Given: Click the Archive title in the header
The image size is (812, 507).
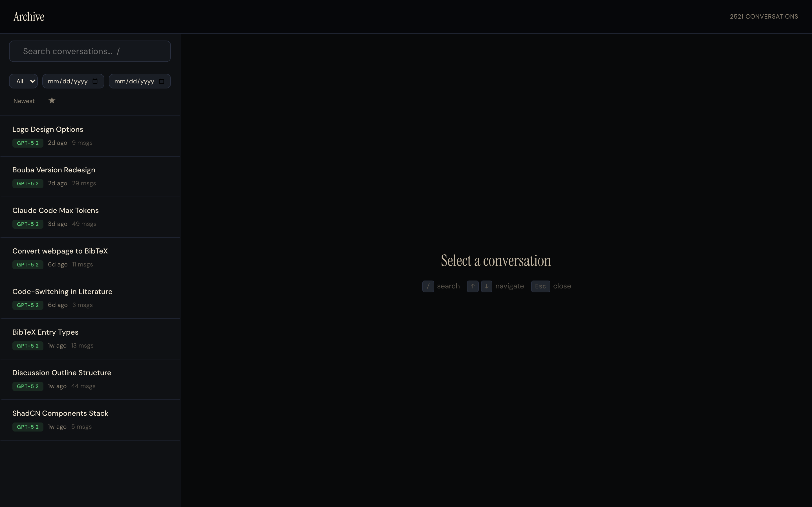Looking at the screenshot, I should click(29, 16).
